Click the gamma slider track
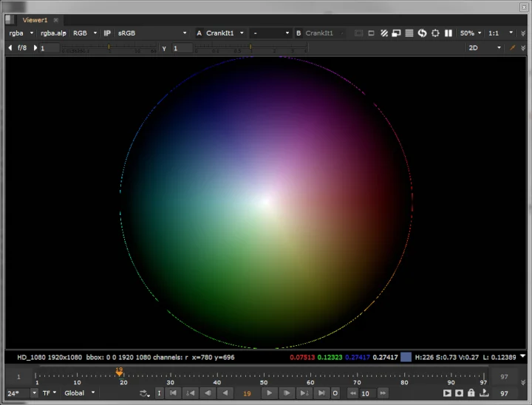The height and width of the screenshot is (405, 532). [x=250, y=47]
